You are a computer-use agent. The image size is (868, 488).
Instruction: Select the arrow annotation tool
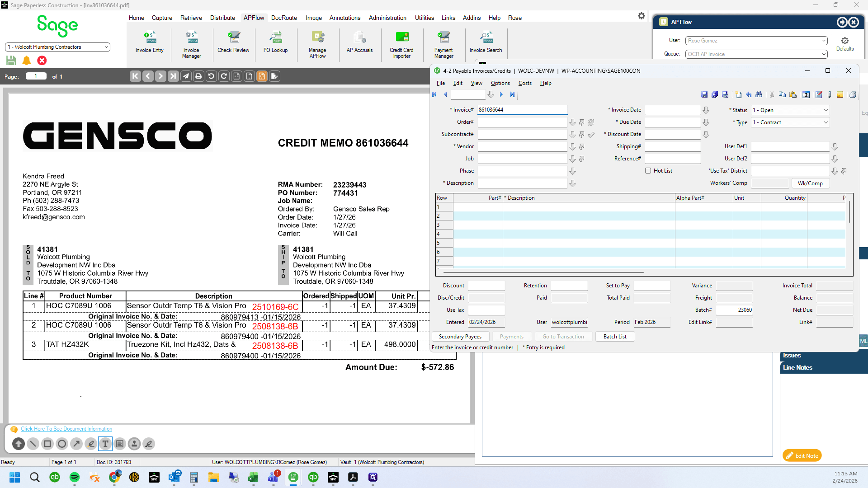tap(76, 444)
